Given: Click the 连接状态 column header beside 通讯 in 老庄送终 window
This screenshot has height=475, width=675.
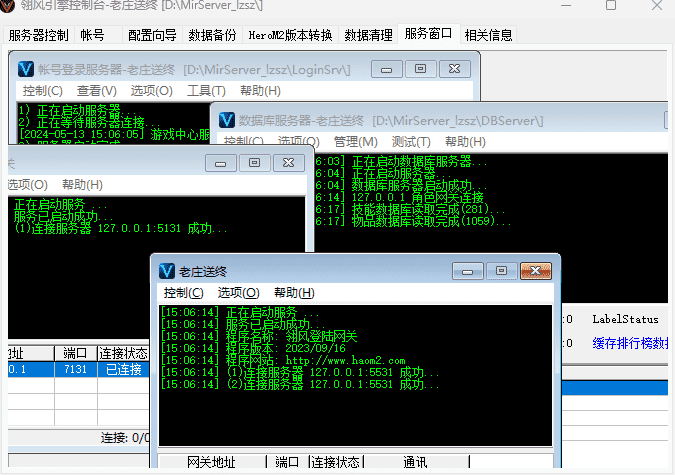Looking at the screenshot, I should pyautogui.click(x=335, y=462).
